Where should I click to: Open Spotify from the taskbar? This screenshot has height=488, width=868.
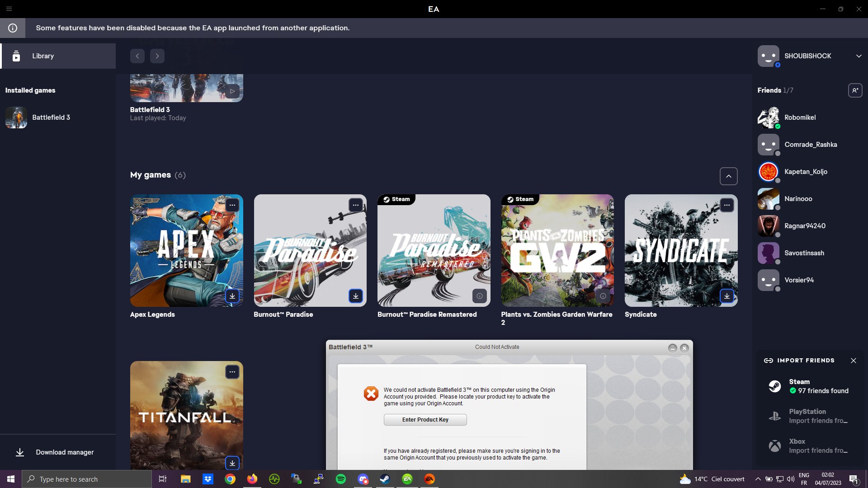click(x=341, y=479)
